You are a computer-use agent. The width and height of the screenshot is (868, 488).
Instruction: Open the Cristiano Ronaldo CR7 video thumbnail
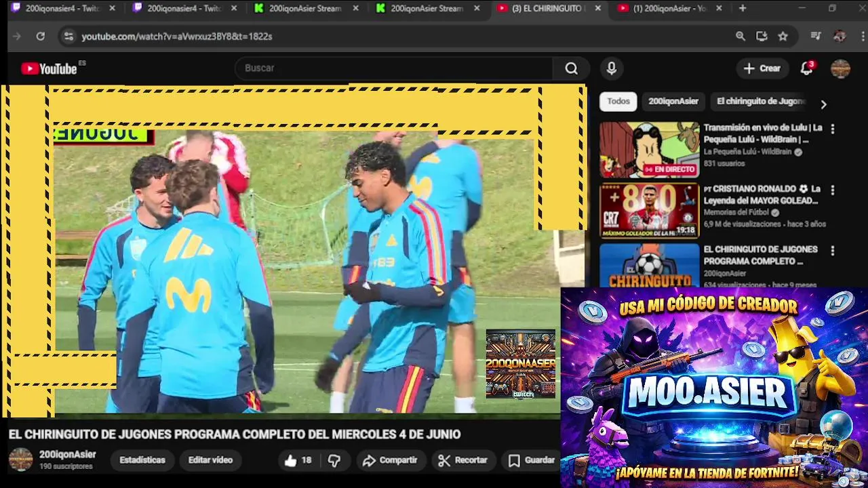649,211
